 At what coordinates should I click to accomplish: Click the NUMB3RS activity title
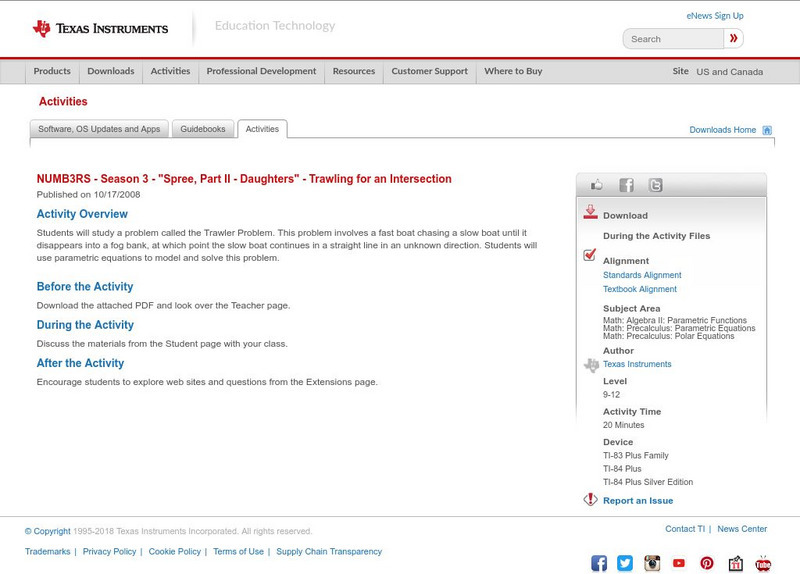pos(244,179)
